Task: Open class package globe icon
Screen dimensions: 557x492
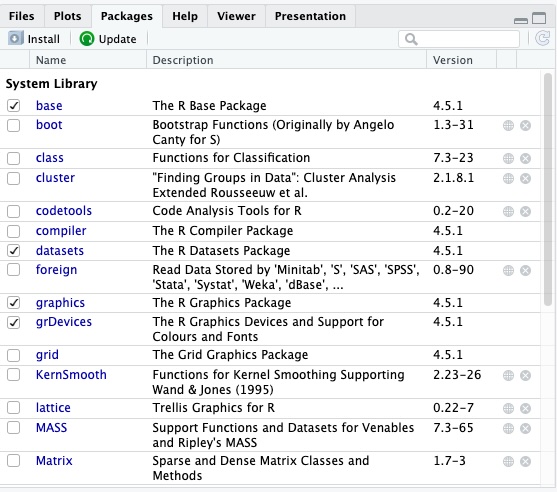Action: coord(508,158)
